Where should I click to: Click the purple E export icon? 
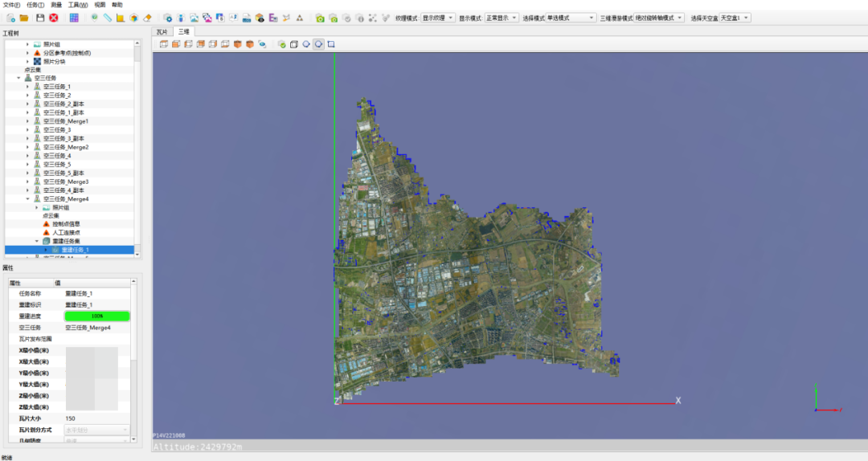273,18
